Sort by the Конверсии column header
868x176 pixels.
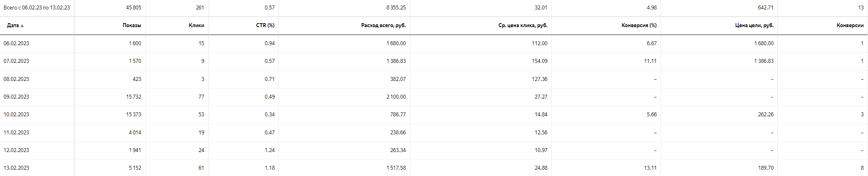tap(850, 26)
